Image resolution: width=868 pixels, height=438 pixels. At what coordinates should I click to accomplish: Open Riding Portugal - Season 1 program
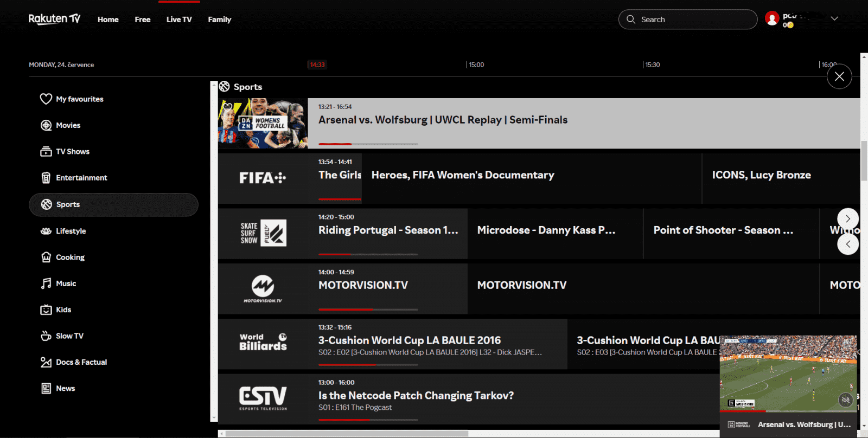388,234
